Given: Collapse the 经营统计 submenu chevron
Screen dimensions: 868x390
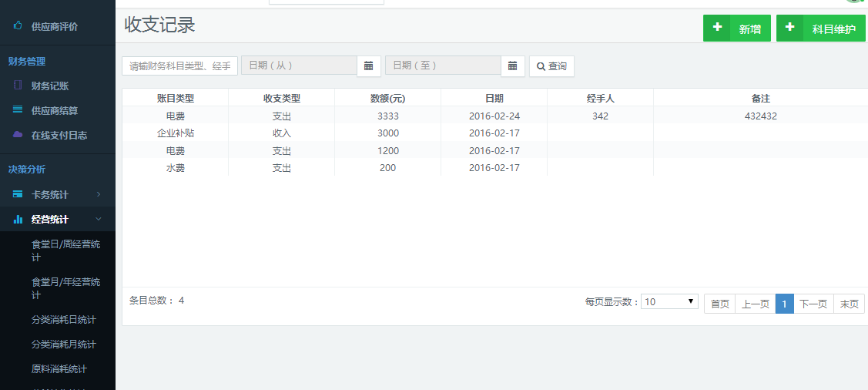Looking at the screenshot, I should 99,220.
